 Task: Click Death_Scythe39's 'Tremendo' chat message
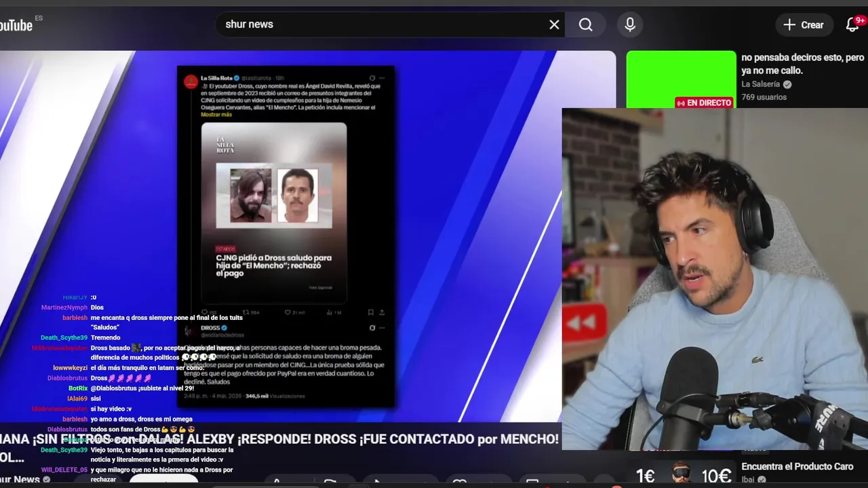(105, 338)
